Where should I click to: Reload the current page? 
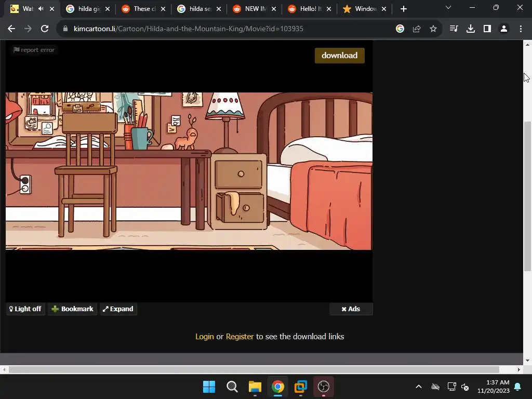pyautogui.click(x=45, y=29)
